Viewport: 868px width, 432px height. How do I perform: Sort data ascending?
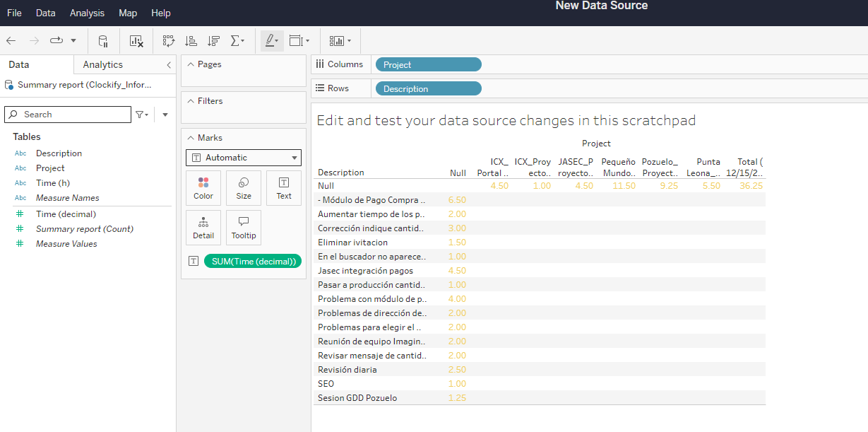[x=191, y=40]
